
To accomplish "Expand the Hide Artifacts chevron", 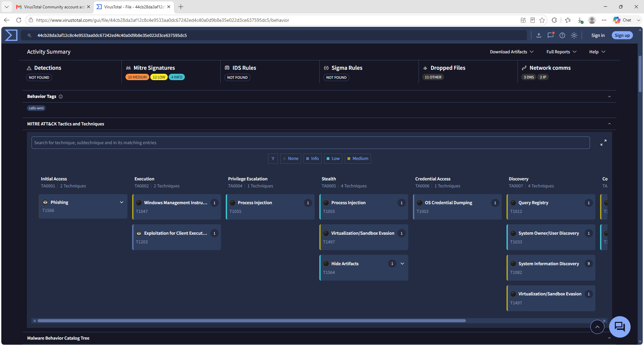I will point(402,264).
